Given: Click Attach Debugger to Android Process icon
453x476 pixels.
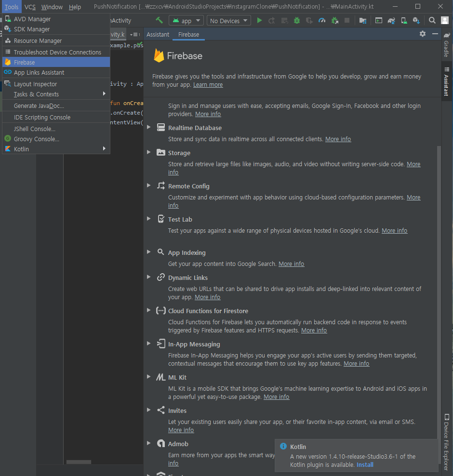Looking at the screenshot, I should 334,20.
